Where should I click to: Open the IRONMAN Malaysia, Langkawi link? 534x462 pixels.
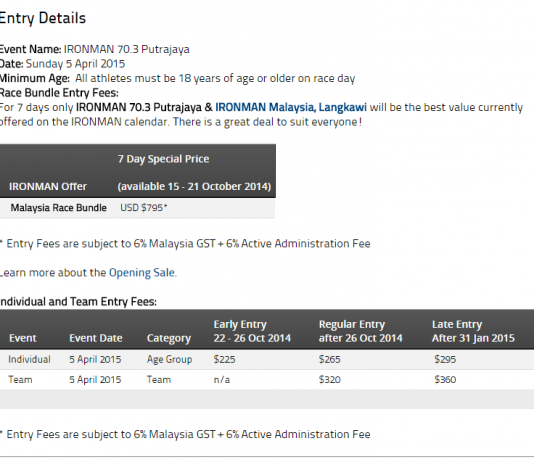[x=291, y=108]
